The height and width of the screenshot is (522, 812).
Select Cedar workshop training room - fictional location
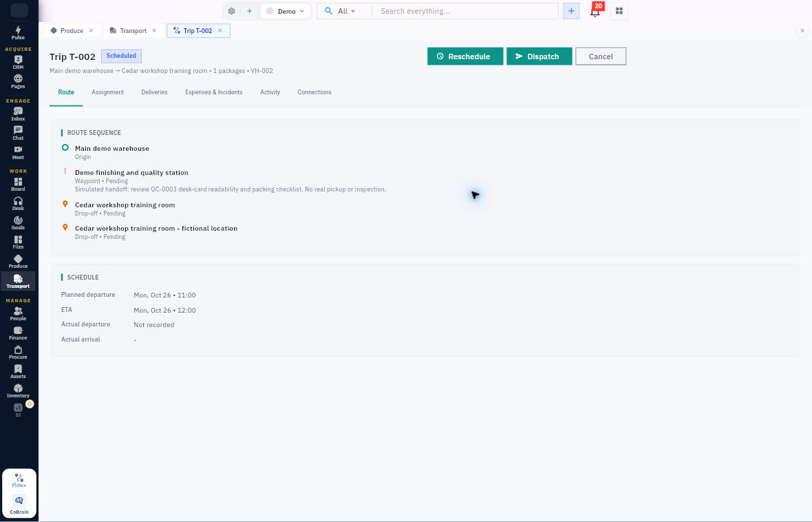pos(156,228)
